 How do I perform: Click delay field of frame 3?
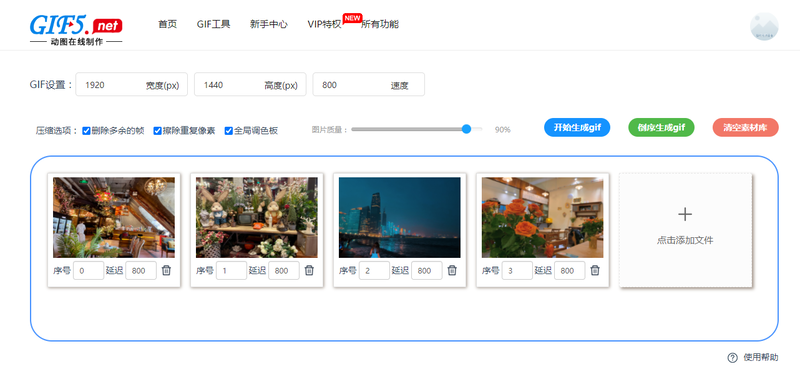click(x=569, y=271)
